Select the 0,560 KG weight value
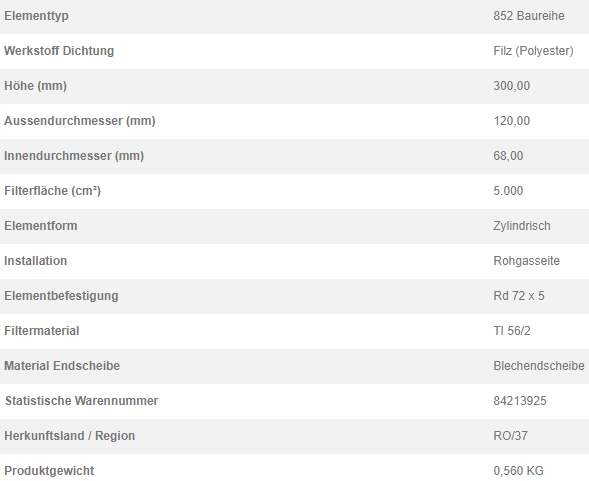Image resolution: width=589 pixels, height=481 pixels. pyautogui.click(x=518, y=470)
